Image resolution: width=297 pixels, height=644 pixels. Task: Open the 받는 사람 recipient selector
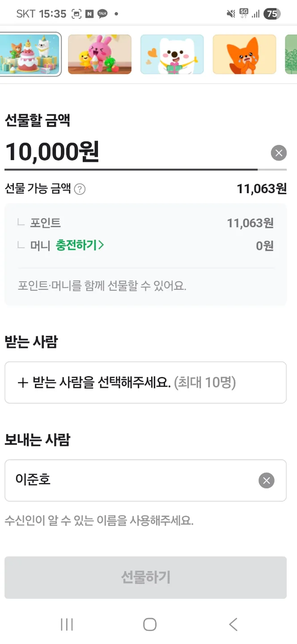(145, 382)
